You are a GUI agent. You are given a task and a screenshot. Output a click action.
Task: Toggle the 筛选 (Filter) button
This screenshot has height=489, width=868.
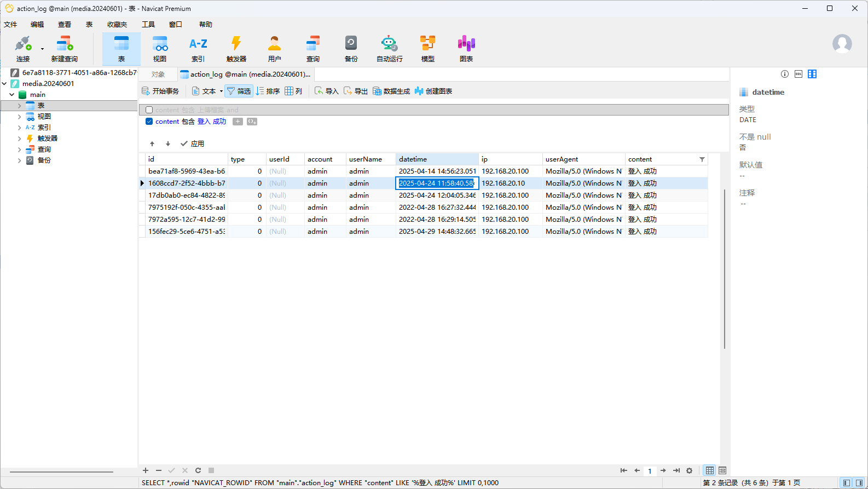(x=239, y=91)
